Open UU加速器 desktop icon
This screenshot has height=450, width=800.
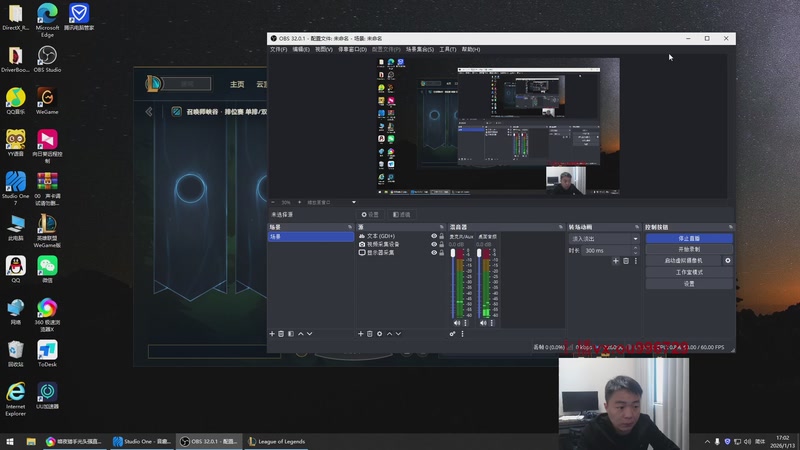47,395
